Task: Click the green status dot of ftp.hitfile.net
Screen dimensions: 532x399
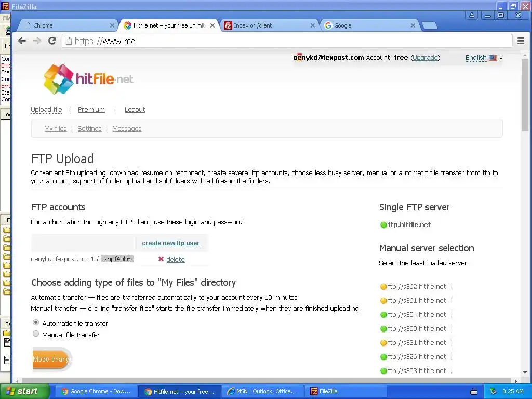Action: (383, 225)
